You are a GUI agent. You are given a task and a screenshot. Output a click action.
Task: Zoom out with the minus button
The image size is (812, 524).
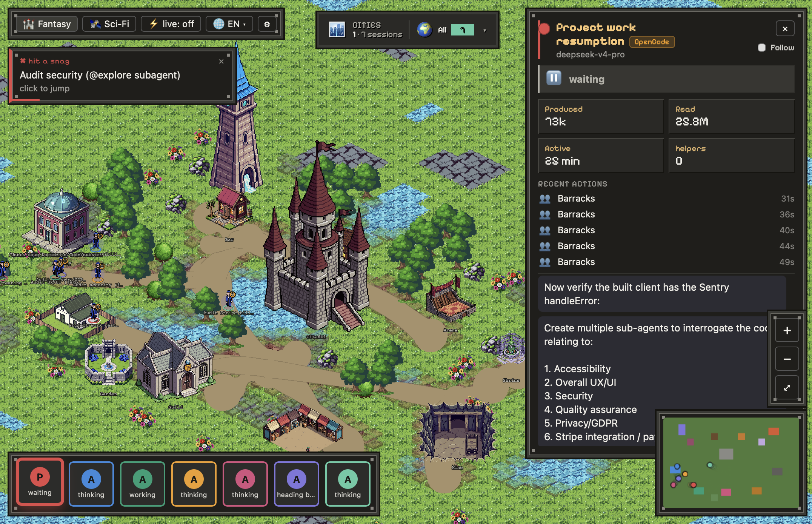click(x=787, y=359)
